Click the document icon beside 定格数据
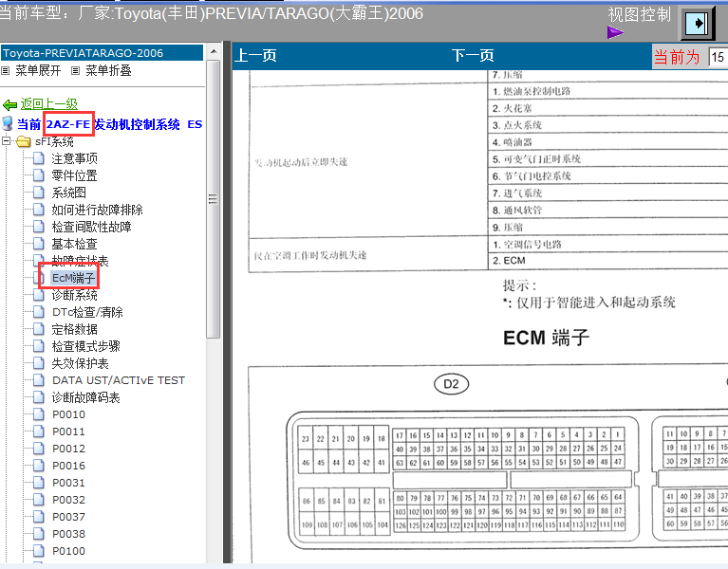 39,329
